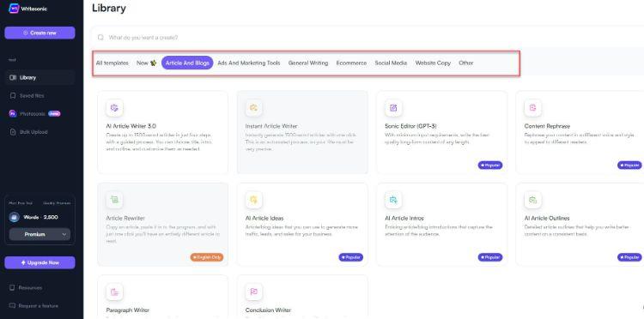The height and width of the screenshot is (319, 644).
Task: Click the AI Article Outlines icon
Action: 532,200
